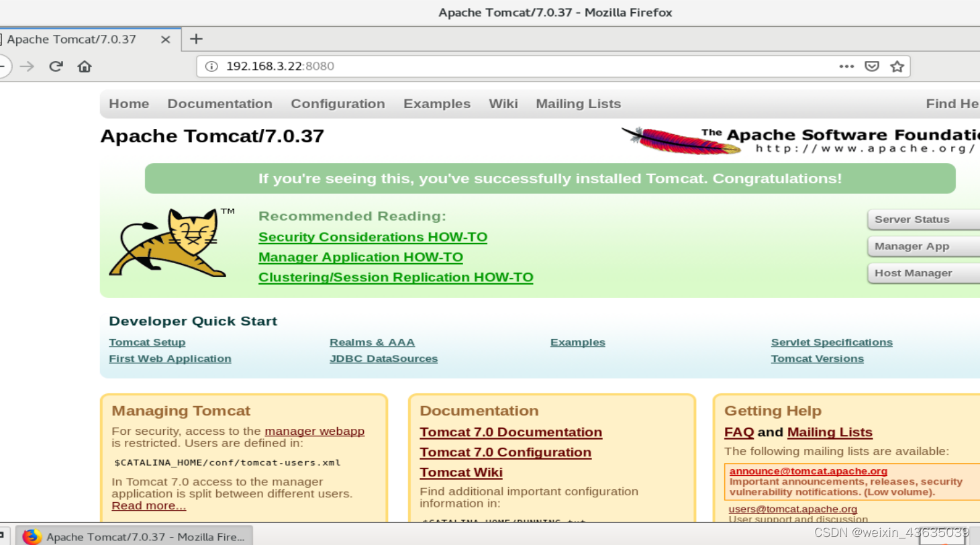Open page actions three-dot menu
The image size is (980, 545).
846,66
